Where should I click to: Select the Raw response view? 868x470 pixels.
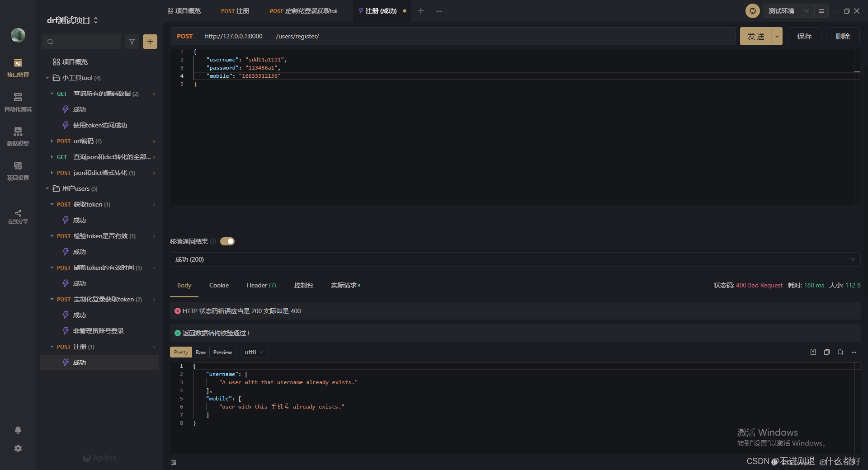coord(201,352)
